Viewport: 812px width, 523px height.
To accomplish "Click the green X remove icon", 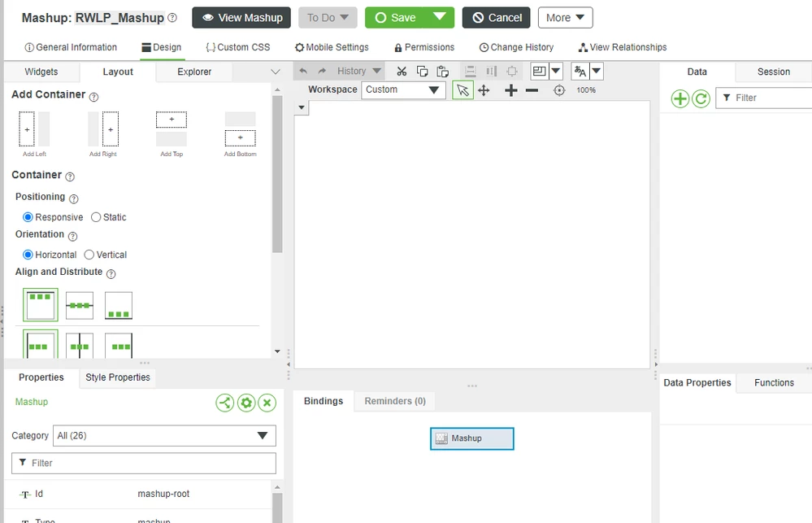I will coord(267,403).
